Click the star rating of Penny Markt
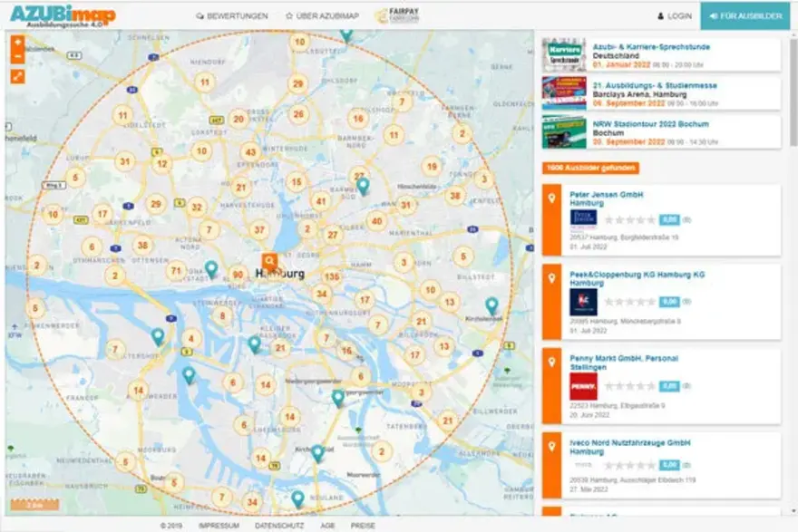Viewport: 798px width, 532px height. (x=630, y=386)
